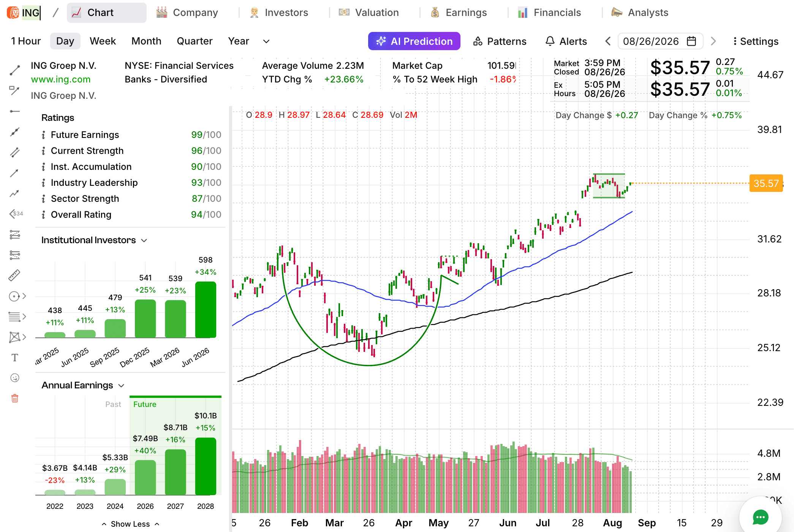
Task: Click the AI Prediction button
Action: pyautogui.click(x=414, y=41)
